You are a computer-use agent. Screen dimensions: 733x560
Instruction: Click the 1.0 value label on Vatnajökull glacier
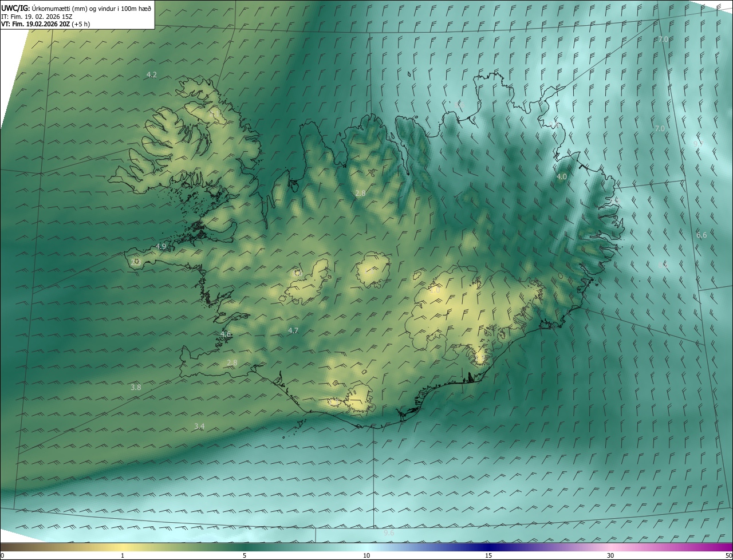[435, 290]
